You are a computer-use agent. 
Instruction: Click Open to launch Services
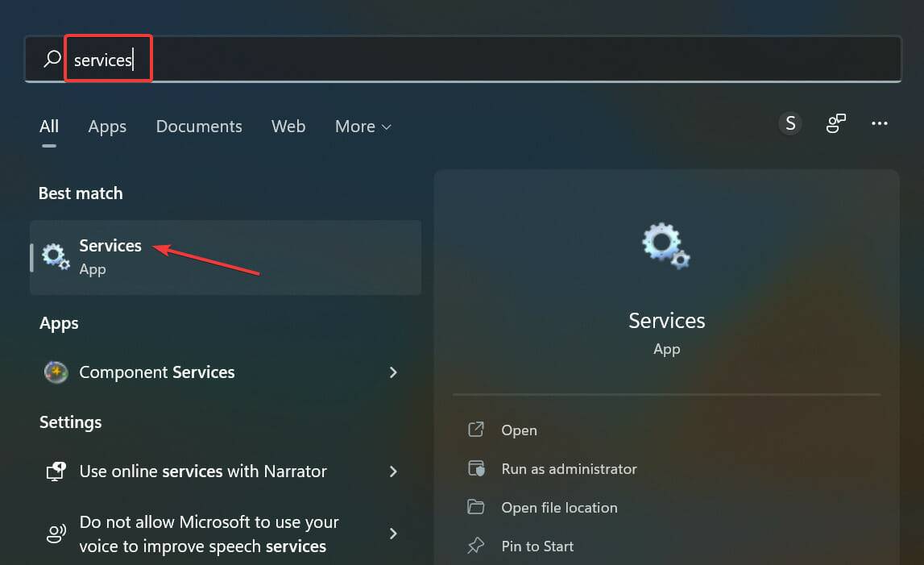(x=519, y=430)
